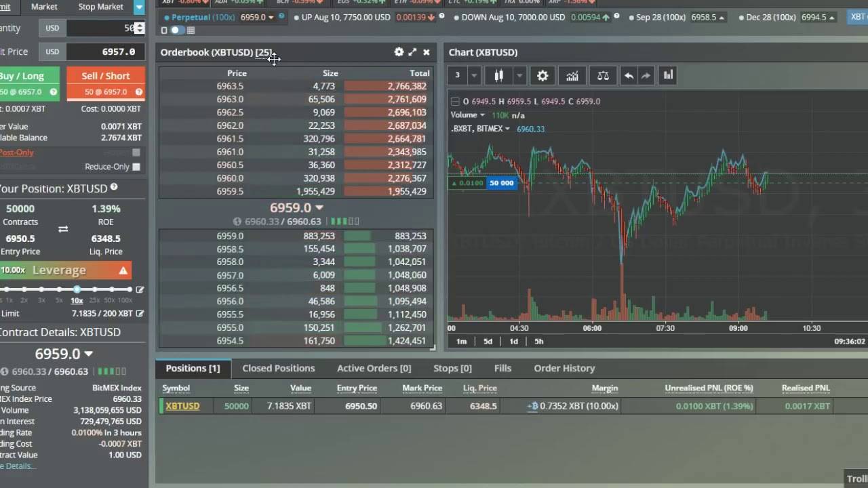The width and height of the screenshot is (868, 488).
Task: Open Volume indicator dropdown in chart
Action: 482,115
